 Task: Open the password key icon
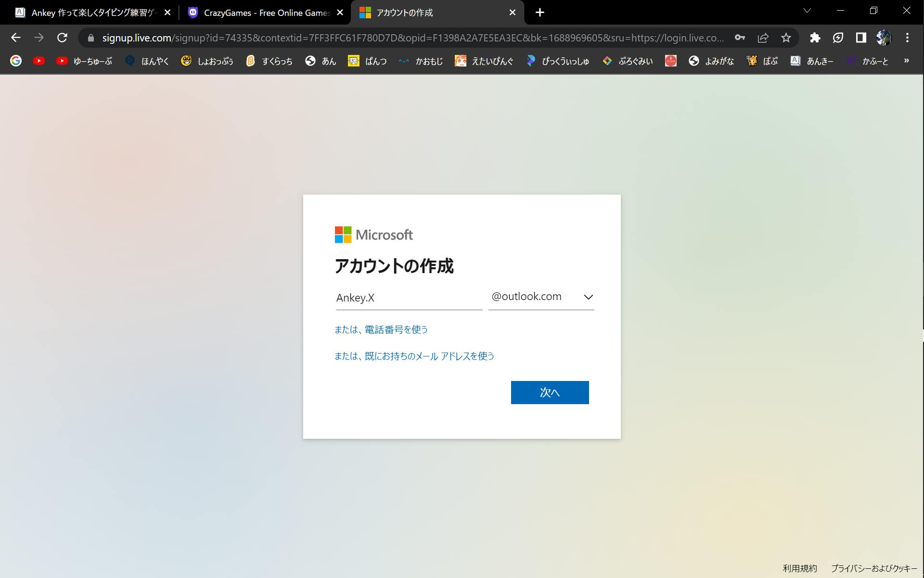740,38
